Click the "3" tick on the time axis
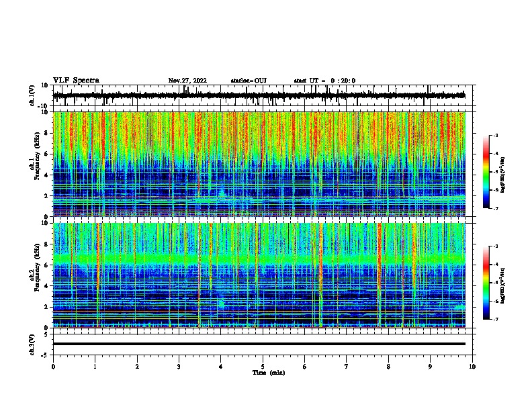 point(179,367)
